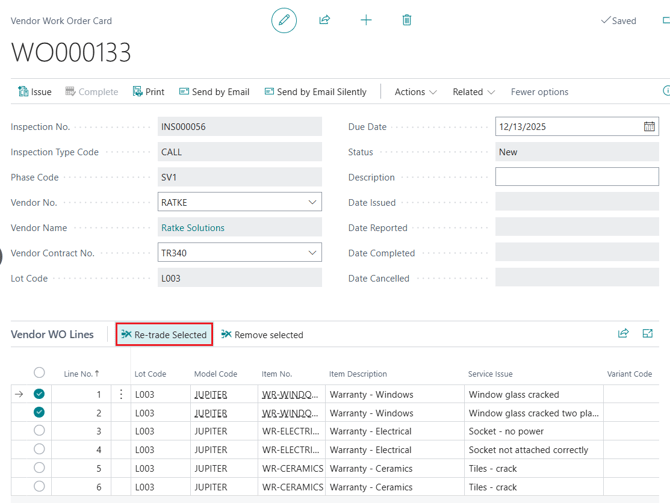Viewport: 670px width, 503px height.
Task: Click WR-WINDO item number in line 2
Action: [x=290, y=413]
